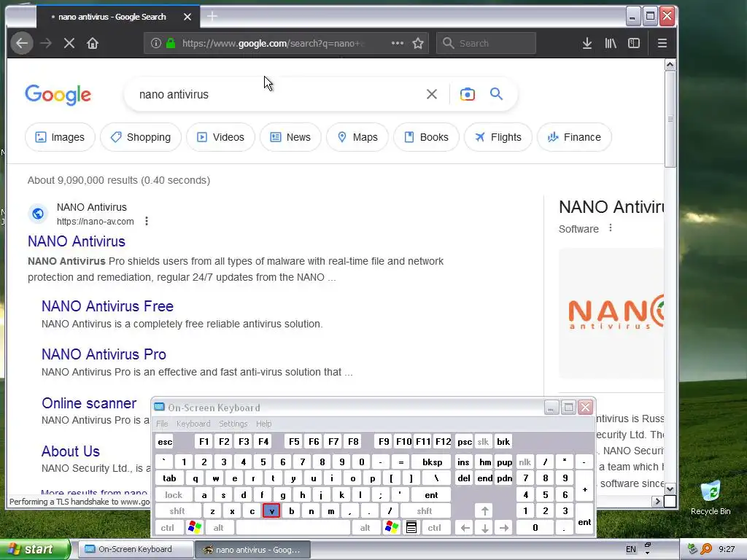
Task: Click Google search magnifier button
Action: pyautogui.click(x=496, y=94)
